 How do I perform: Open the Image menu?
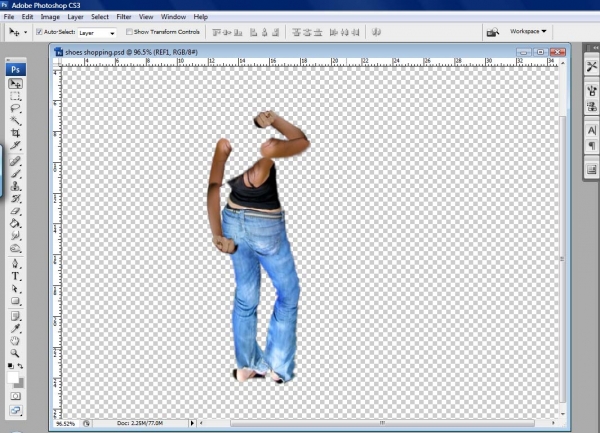pos(50,17)
